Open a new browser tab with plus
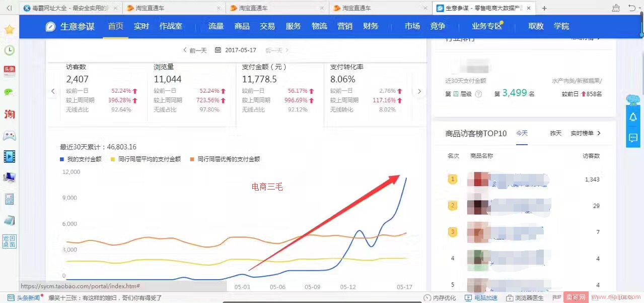This screenshot has height=303, width=644. tap(544, 8)
